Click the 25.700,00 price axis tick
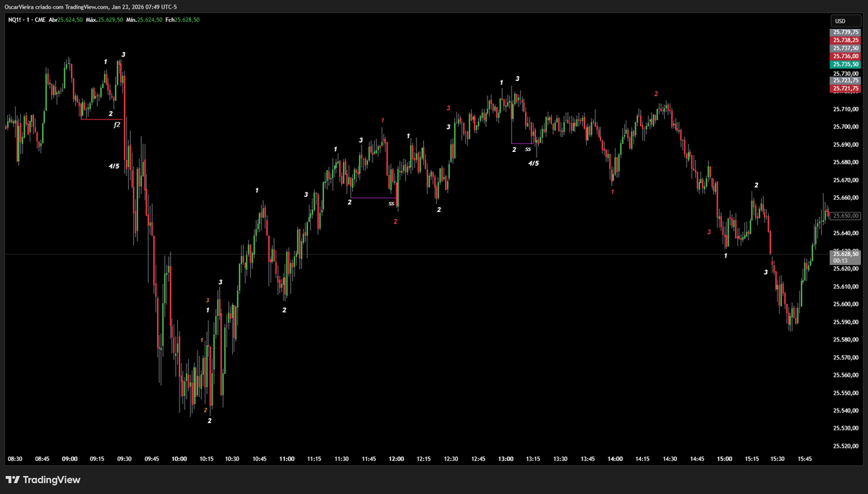The width and height of the screenshot is (868, 494). [846, 127]
